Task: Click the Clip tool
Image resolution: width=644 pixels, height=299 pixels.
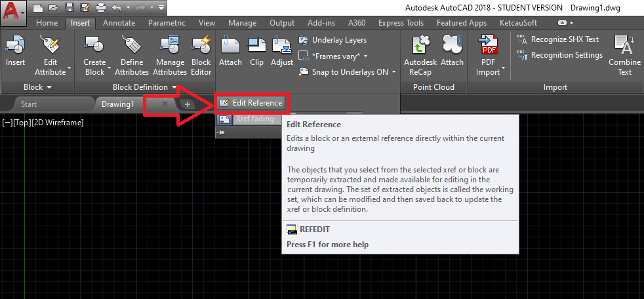Action: pyautogui.click(x=256, y=51)
